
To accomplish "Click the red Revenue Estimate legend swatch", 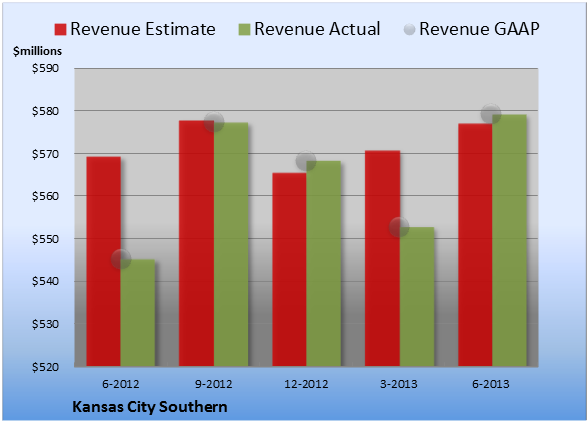I will 60,29.
